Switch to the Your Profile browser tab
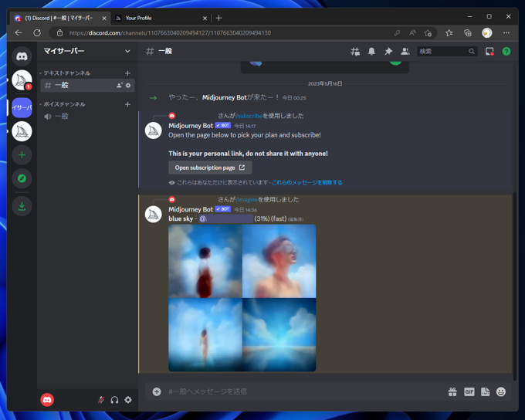This screenshot has height=420, width=525. [x=161, y=18]
